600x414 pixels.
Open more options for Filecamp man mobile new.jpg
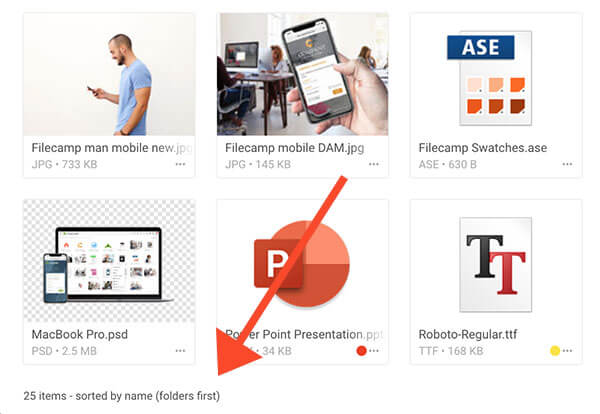[x=180, y=164]
